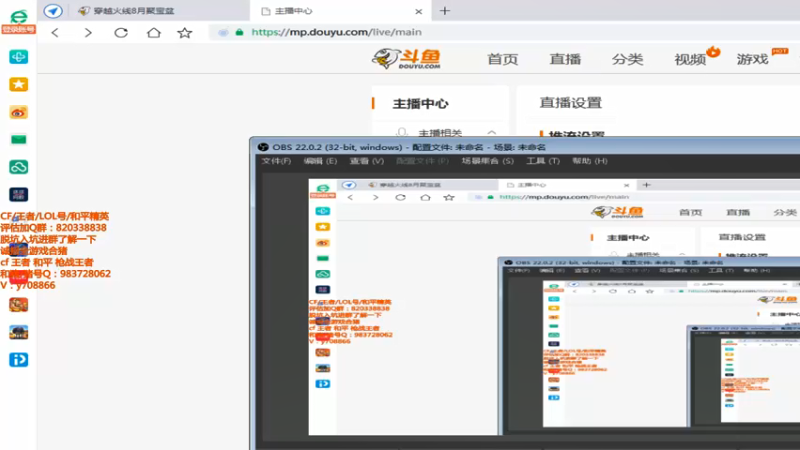Open the 游戏 link in Douyu navigation
Viewport: 800px width, 450px height.
coord(752,59)
